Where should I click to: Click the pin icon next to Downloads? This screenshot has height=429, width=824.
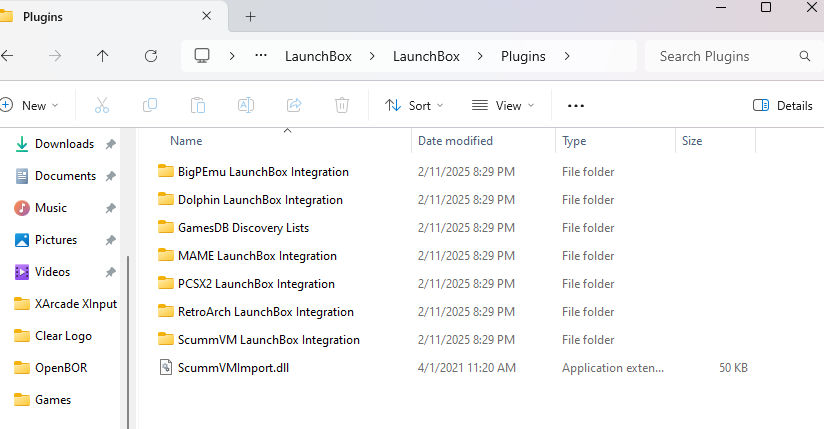110,144
